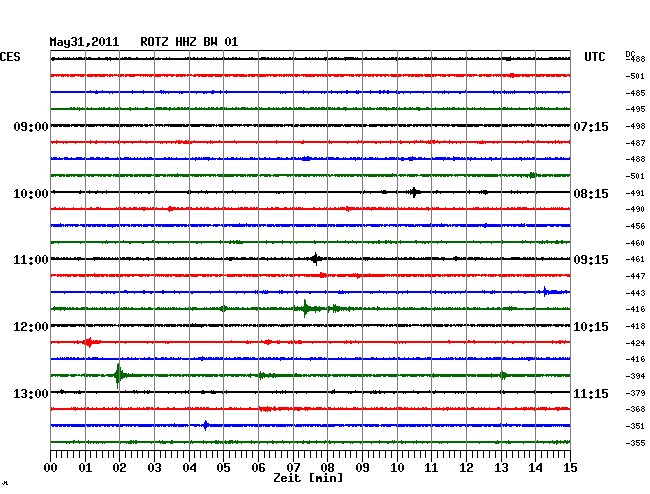Image resolution: width=650 pixels, height=494 pixels.
Task: Click minute tick label 05 on Zeit axis
Action: 223,467
